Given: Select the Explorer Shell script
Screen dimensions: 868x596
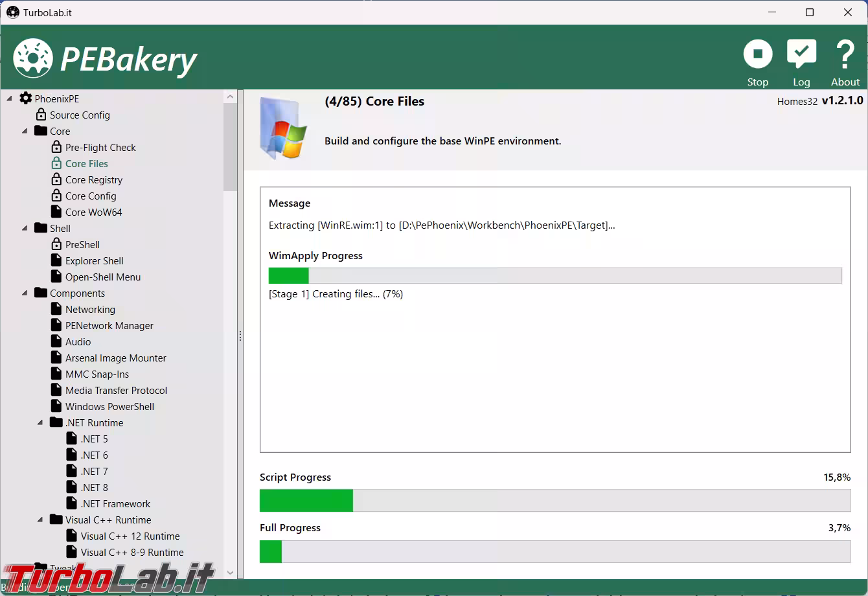Looking at the screenshot, I should [94, 260].
